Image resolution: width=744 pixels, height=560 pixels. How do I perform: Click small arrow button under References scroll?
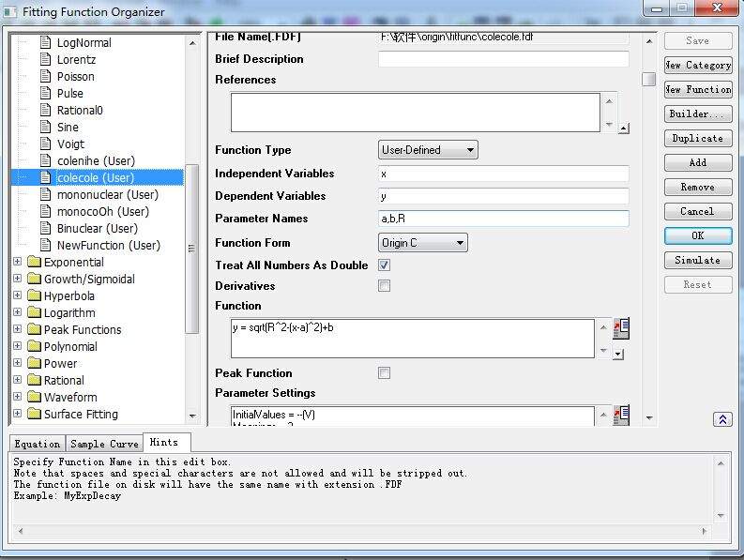[x=624, y=129]
